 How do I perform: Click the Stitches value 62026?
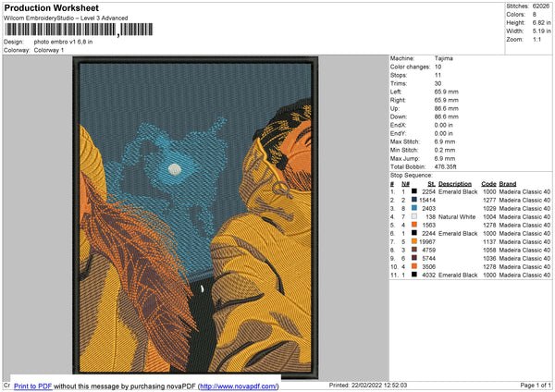coord(541,6)
